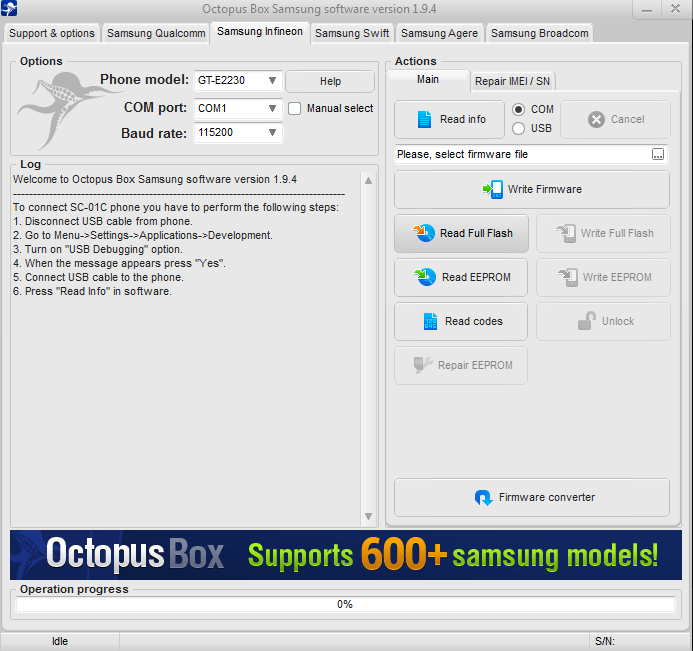This screenshot has width=693, height=651.
Task: Switch to Samsung Swift tab
Action: pyautogui.click(x=352, y=33)
